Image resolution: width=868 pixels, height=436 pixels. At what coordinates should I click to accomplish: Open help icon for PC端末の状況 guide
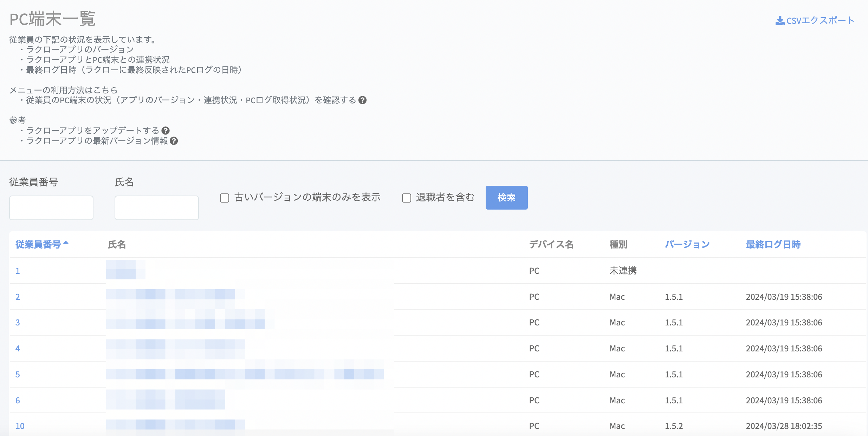[362, 100]
